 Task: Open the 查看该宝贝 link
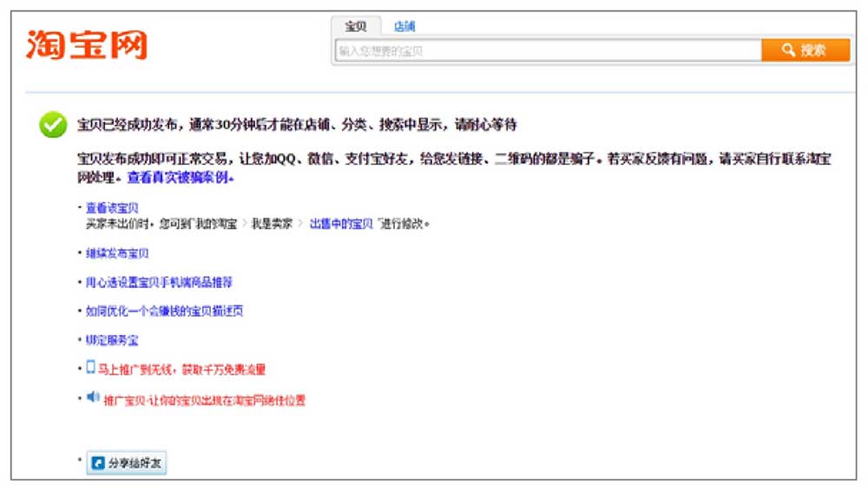[112, 208]
